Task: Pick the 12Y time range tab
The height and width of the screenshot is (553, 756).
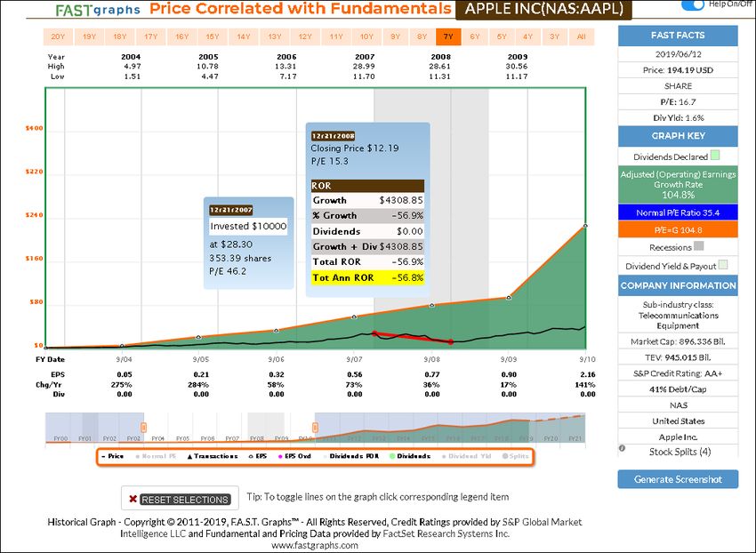Action: point(305,36)
